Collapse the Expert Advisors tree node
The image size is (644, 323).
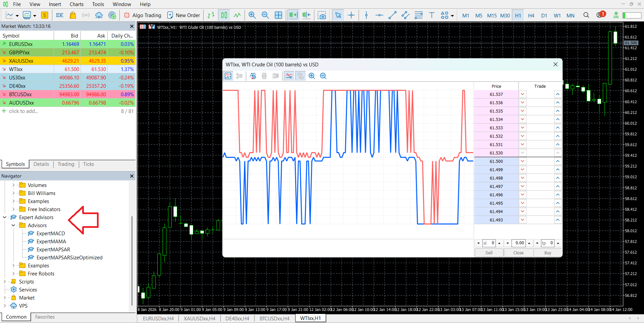pyautogui.click(x=5, y=217)
